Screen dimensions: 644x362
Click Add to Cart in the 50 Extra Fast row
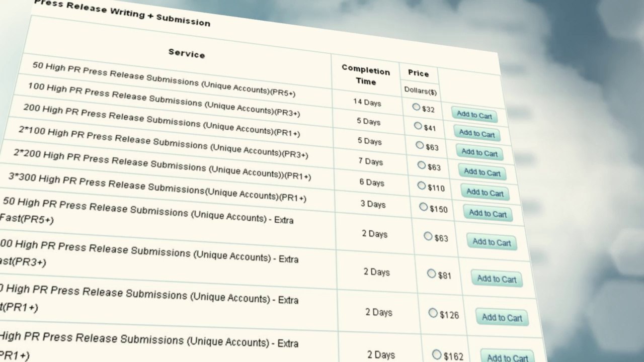click(x=492, y=242)
